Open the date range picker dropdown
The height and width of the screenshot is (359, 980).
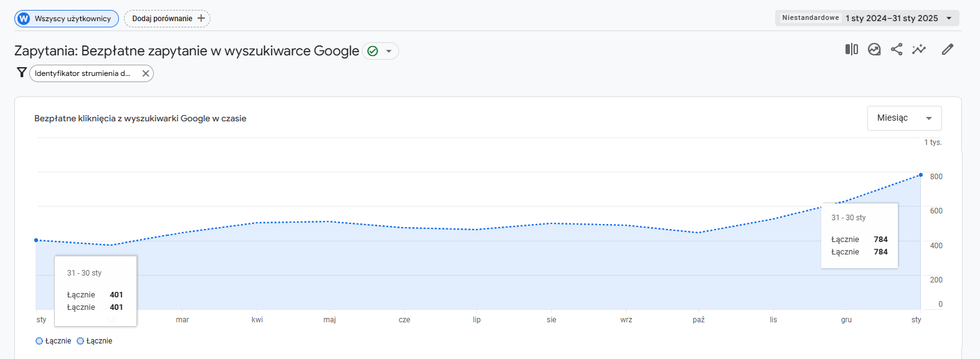click(949, 18)
